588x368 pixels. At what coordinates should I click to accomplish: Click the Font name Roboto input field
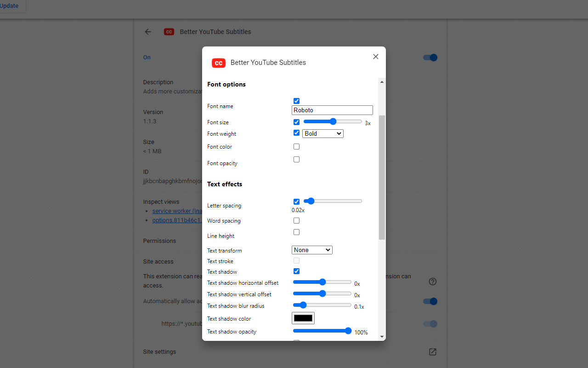point(332,110)
